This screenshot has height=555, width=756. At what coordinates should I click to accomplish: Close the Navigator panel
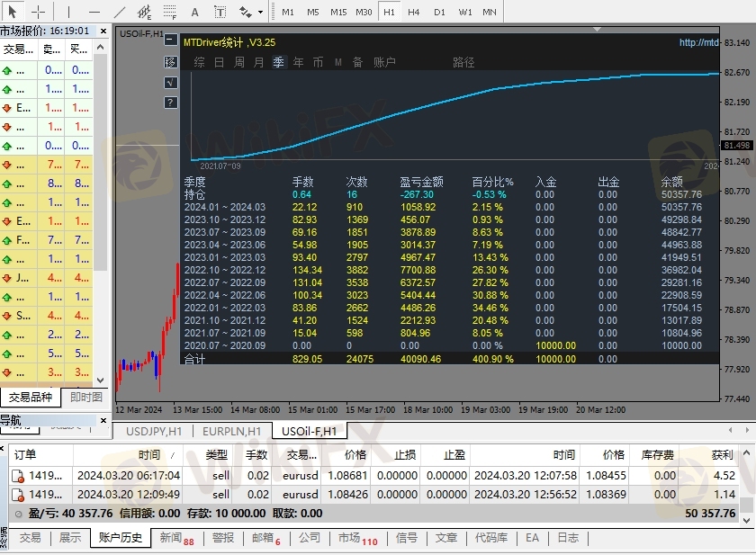tap(103, 421)
